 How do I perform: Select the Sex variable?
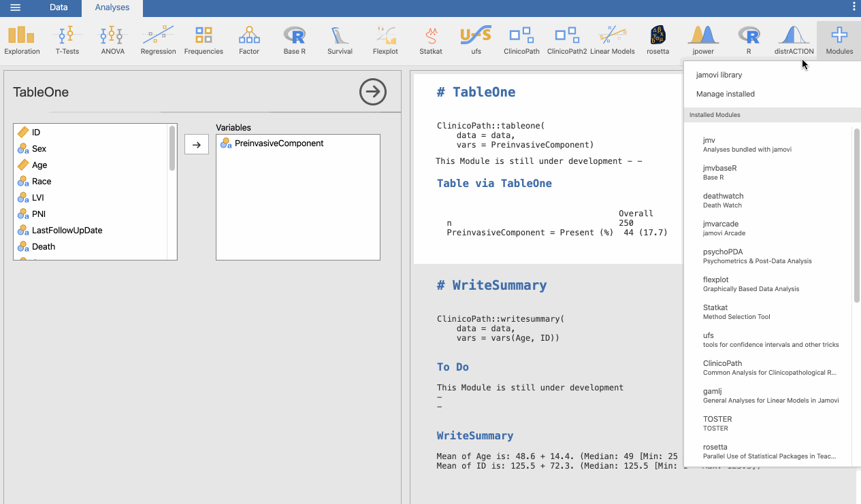pyautogui.click(x=91, y=149)
